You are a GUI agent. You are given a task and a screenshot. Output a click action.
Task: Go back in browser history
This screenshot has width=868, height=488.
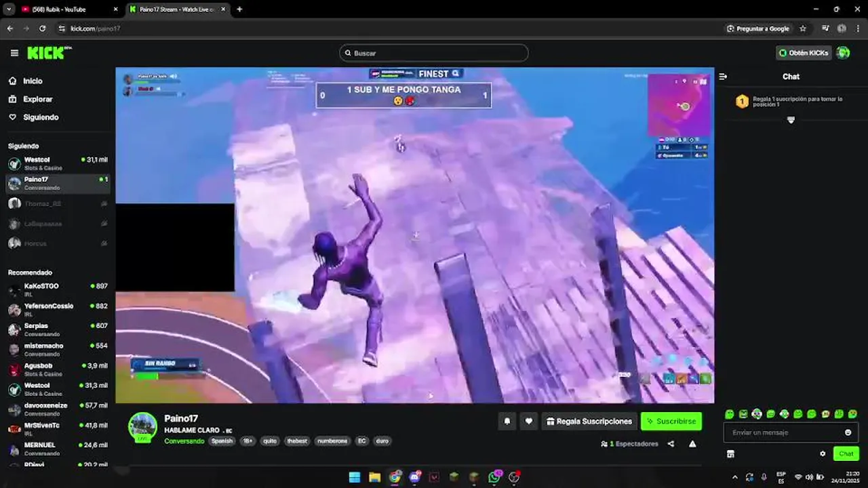pyautogui.click(x=9, y=28)
